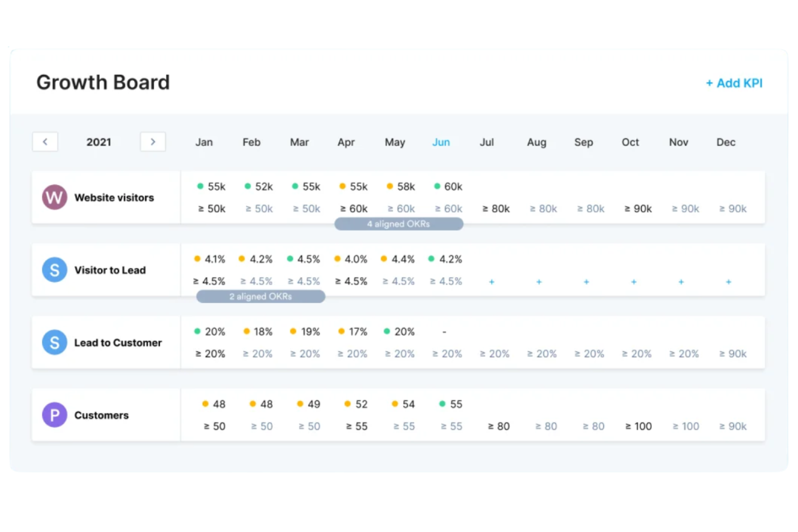The image size is (798, 532).
Task: Click the yellow dot for May website visitors
Action: click(389, 186)
